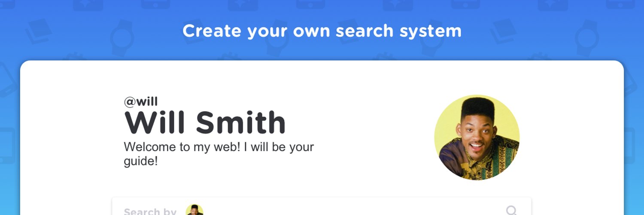Screen dimensions: 644x215
Task: Click the watch icon left of the headline
Action: [122, 38]
